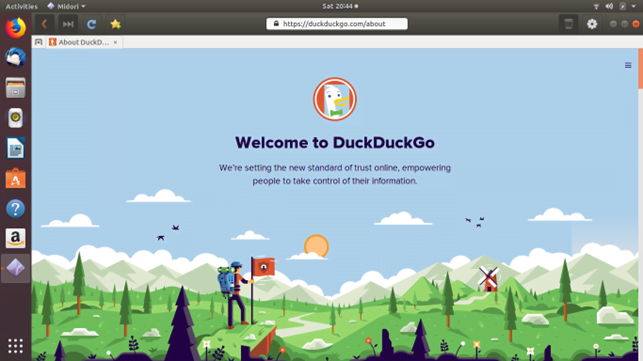Bookmark this page with the star icon
This screenshot has height=361, width=643.
pos(115,24)
